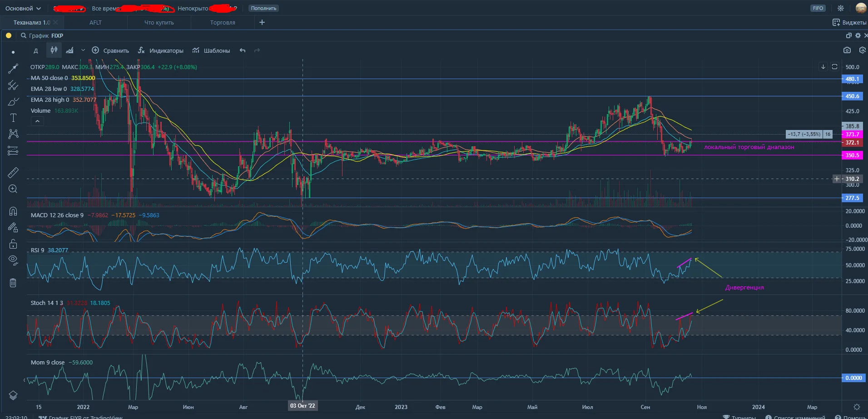Select the trend line drawing tool
This screenshot has width=868, height=419.
click(x=13, y=69)
